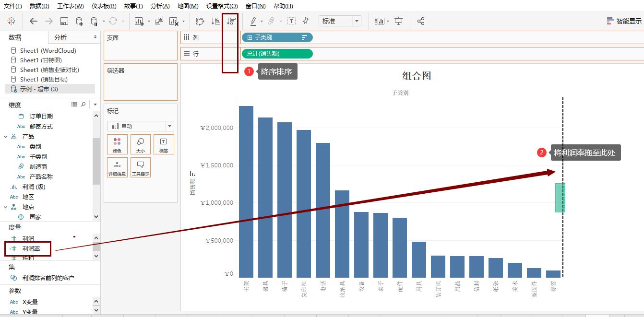Switch to the 数据 pane tab
The height and width of the screenshot is (317, 644).
point(24,37)
